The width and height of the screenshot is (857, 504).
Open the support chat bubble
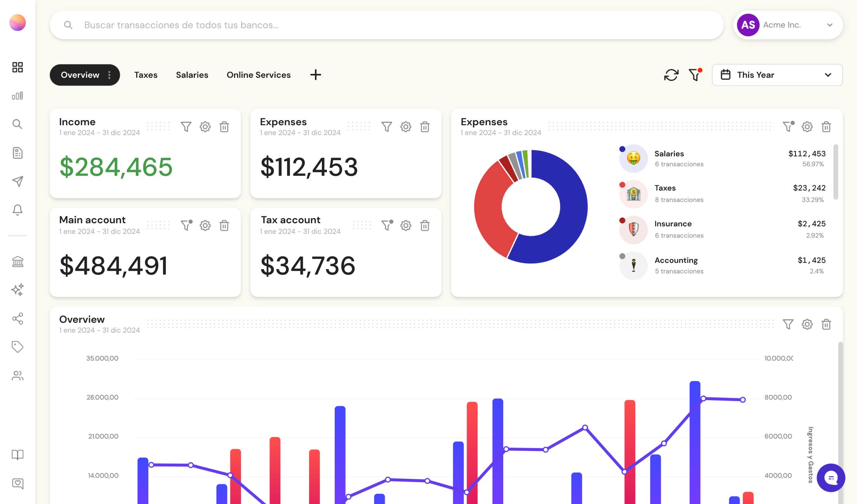click(x=831, y=478)
